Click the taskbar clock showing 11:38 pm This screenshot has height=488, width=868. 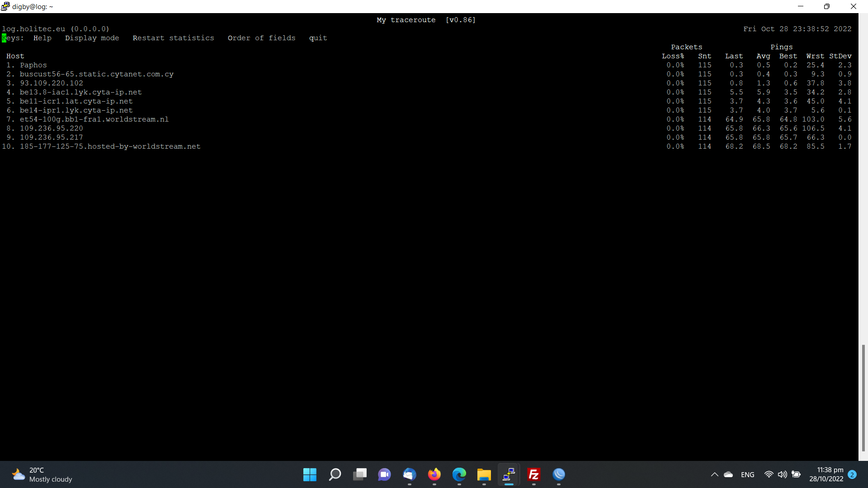pos(826,474)
